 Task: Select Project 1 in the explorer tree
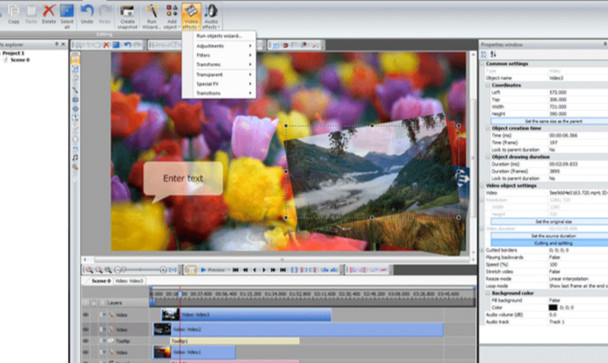coord(13,53)
